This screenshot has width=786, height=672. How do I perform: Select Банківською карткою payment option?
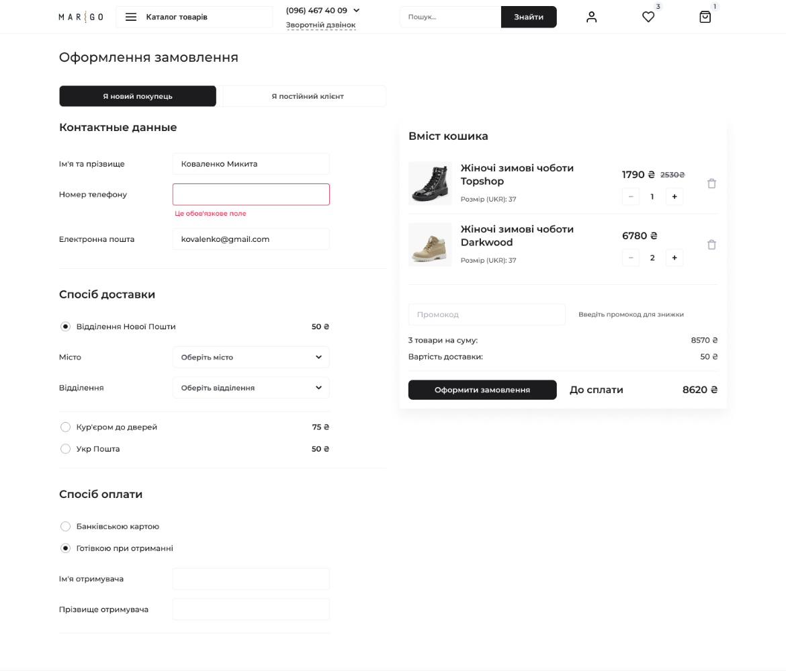tap(65, 527)
